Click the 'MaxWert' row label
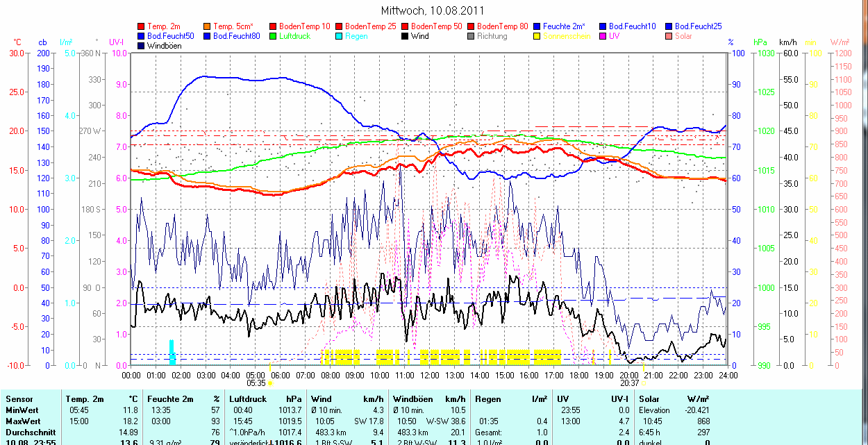868x445 pixels. click(x=22, y=421)
